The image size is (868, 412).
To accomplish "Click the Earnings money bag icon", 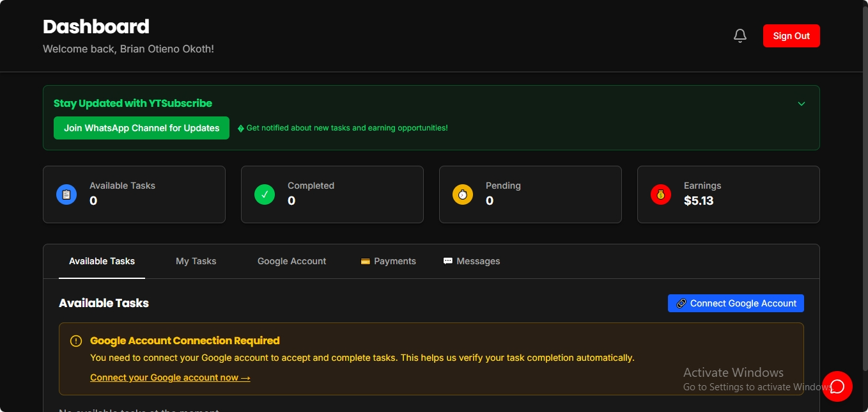I will 660,194.
